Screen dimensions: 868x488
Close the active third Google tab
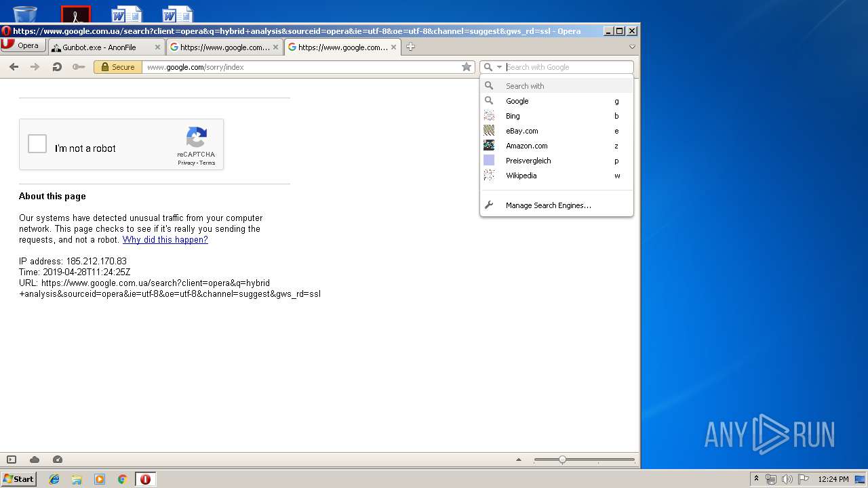(393, 47)
